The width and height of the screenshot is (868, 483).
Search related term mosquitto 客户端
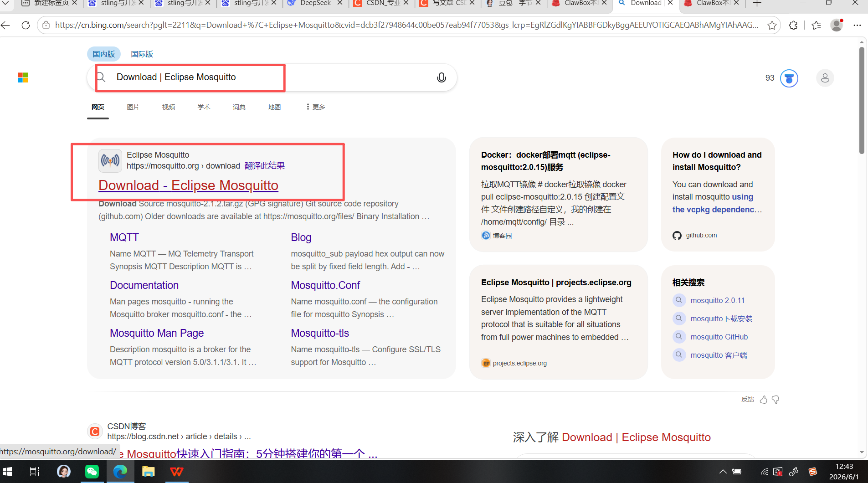coord(719,355)
